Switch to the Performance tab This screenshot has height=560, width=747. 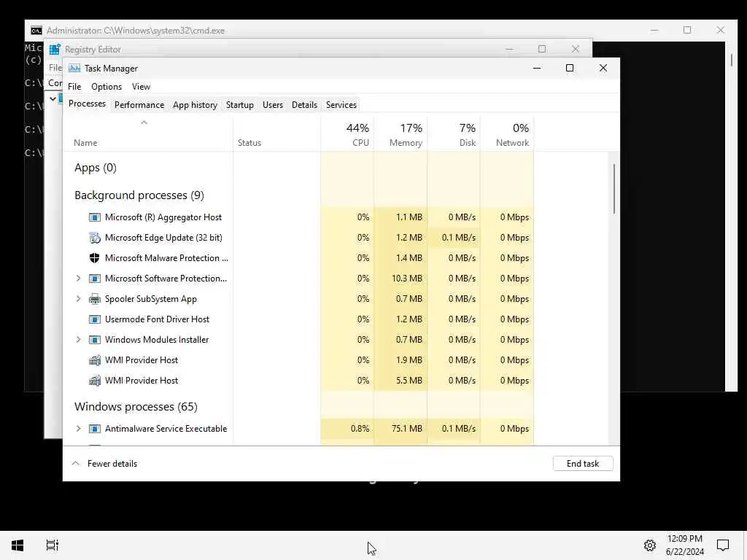[x=139, y=105]
